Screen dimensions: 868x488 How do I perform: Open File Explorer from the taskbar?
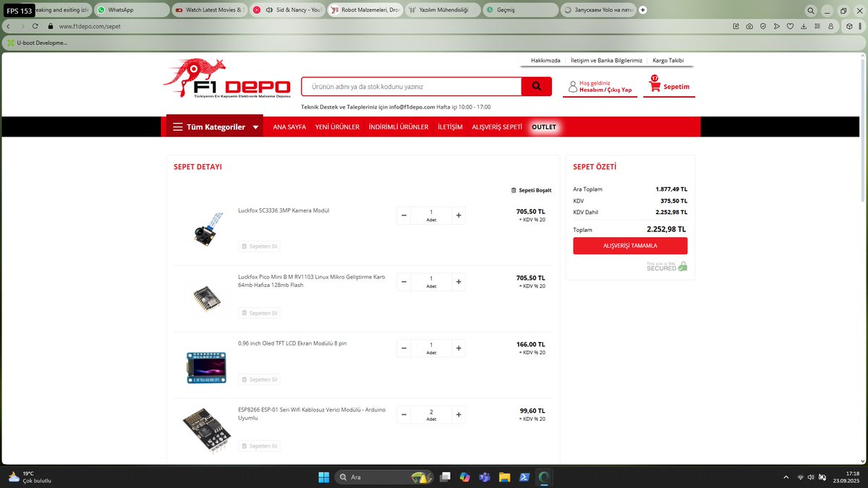point(505,477)
